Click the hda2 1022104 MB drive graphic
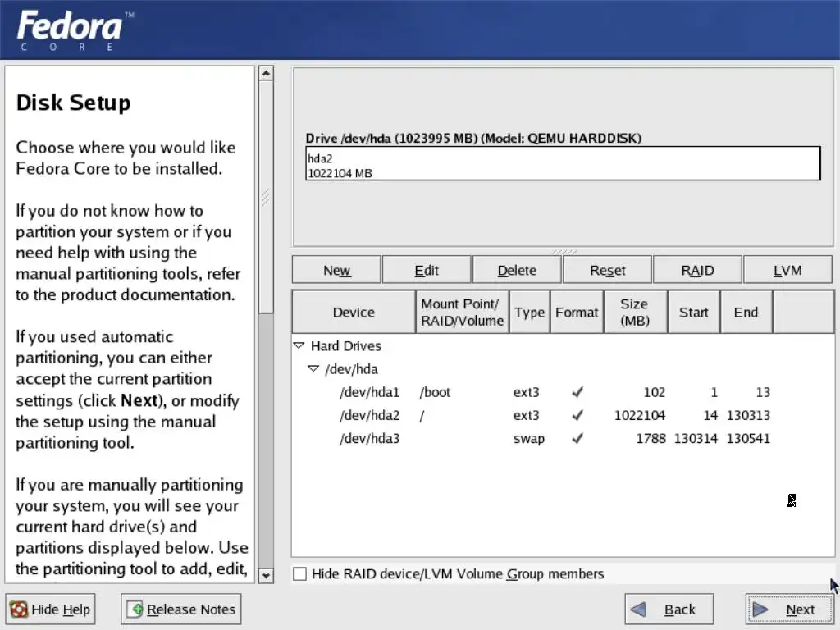This screenshot has width=840, height=630. [x=563, y=163]
